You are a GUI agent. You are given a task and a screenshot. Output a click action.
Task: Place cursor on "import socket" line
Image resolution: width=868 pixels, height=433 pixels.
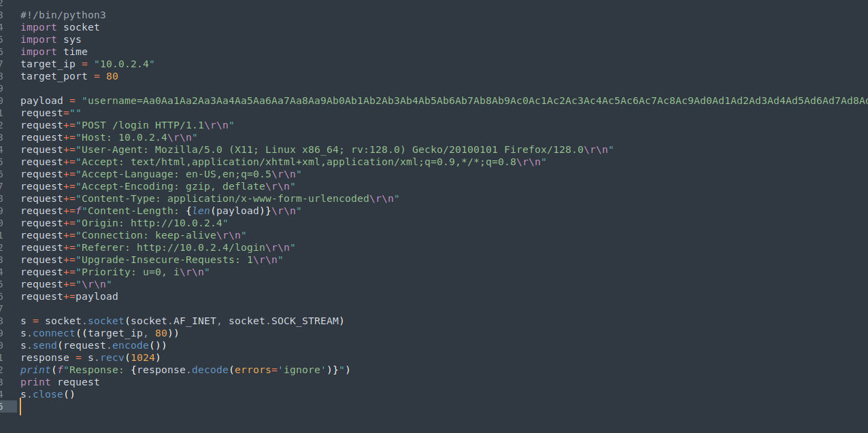tap(60, 27)
